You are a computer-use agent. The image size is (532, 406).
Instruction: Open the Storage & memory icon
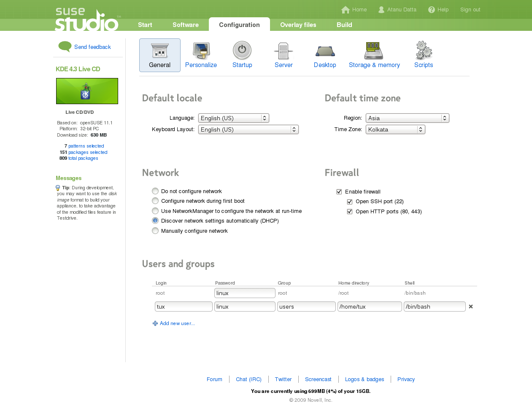click(374, 51)
